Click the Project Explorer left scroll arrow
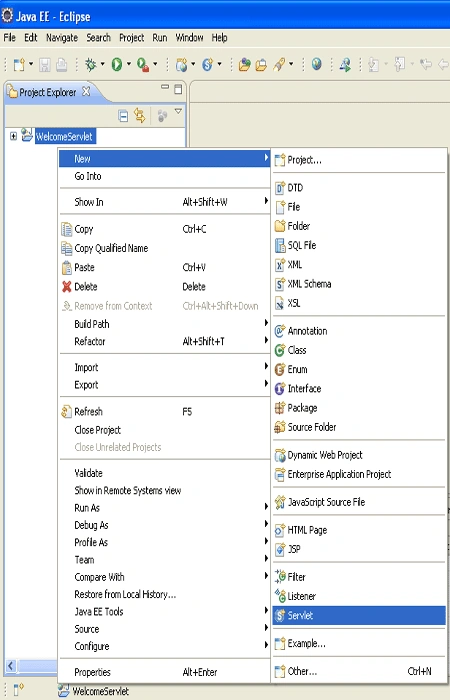The image size is (450, 700). pyautogui.click(x=11, y=667)
